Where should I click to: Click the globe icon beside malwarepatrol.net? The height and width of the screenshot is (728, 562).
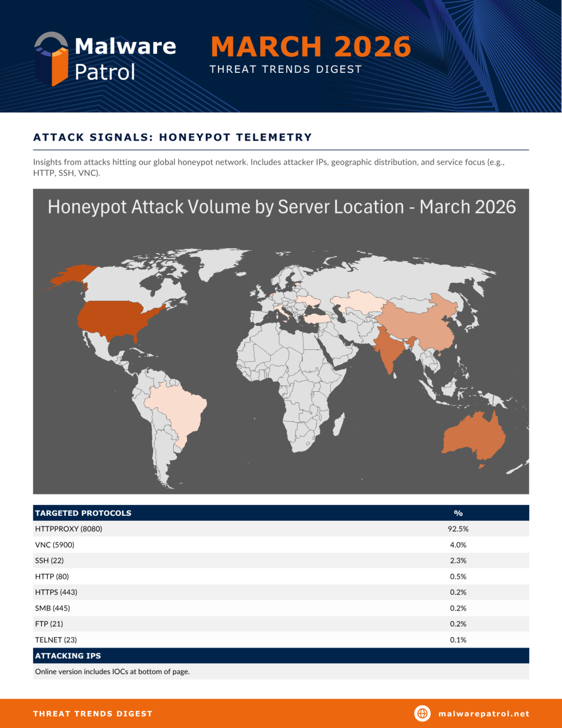tap(422, 713)
